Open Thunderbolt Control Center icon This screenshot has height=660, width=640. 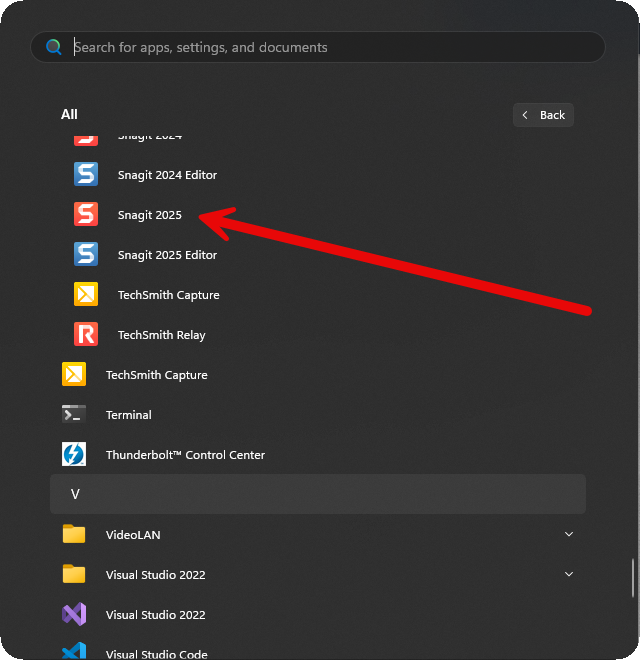coord(74,454)
